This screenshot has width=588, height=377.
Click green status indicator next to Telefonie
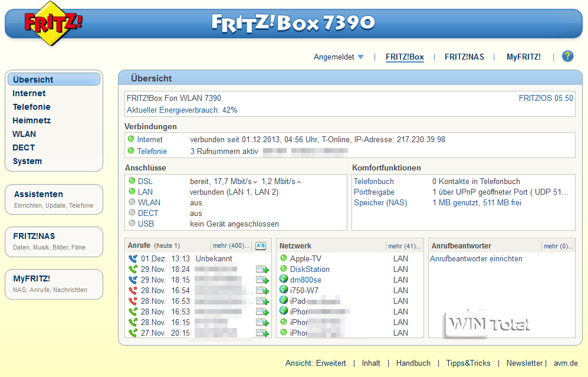[131, 150]
